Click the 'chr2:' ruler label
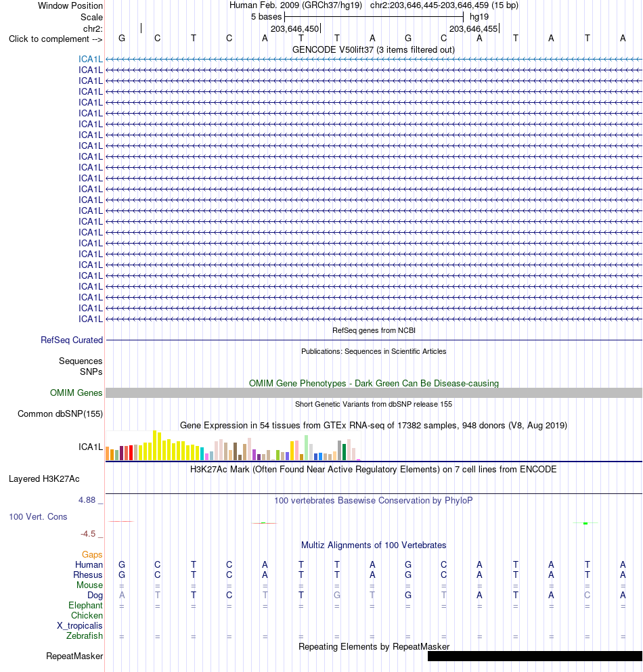This screenshot has width=643, height=672. (93, 28)
